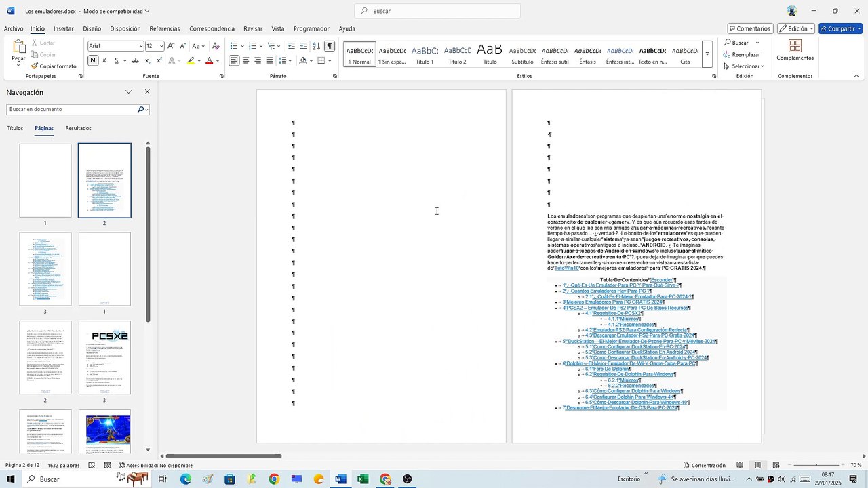Toggle show paragraph marks (¶) button

click(x=329, y=46)
